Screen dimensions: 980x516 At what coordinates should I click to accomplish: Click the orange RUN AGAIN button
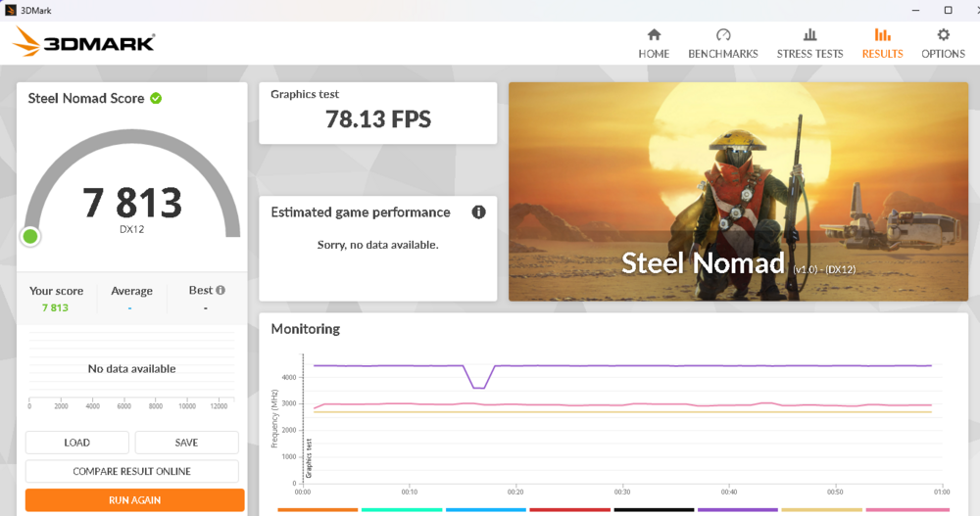click(134, 499)
